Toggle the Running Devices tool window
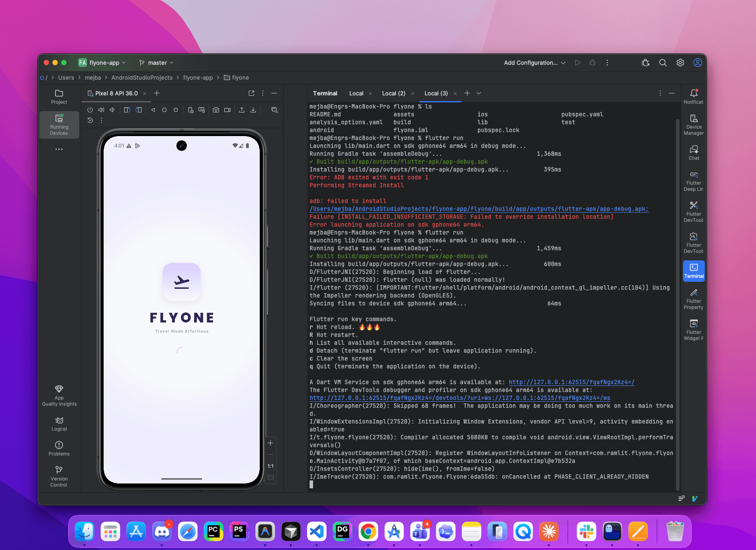756x550 pixels. click(59, 125)
